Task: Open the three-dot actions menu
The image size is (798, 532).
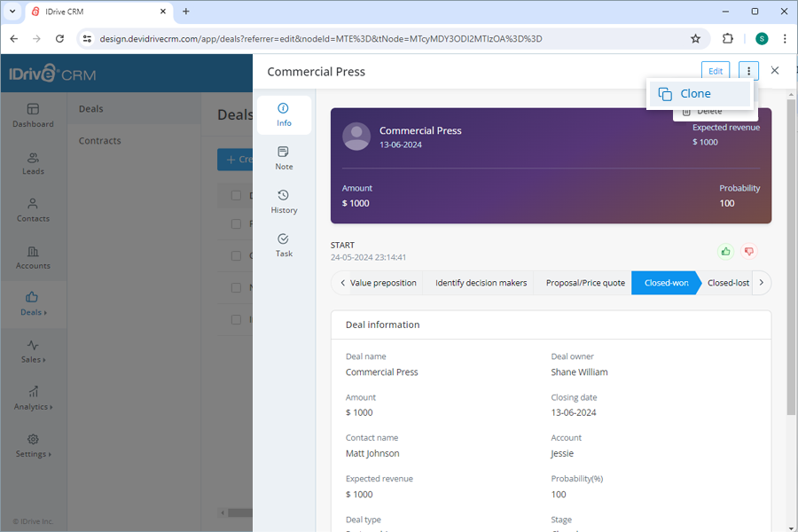Action: 749,70
